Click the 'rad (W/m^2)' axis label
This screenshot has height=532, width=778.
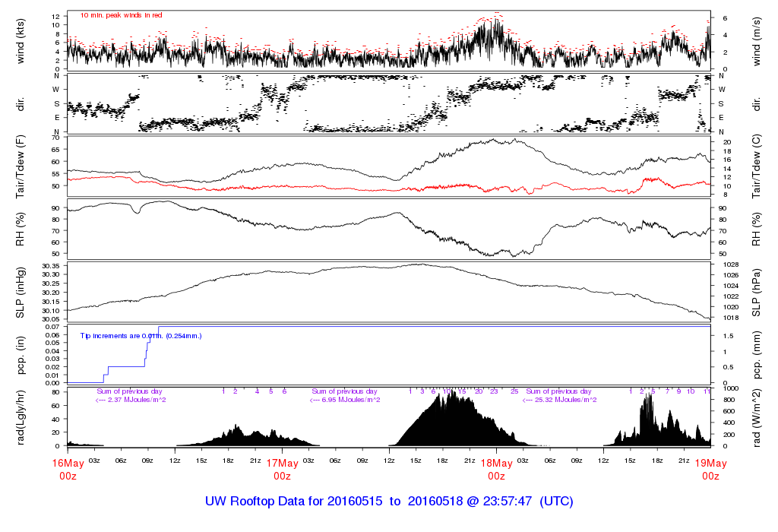(756, 418)
